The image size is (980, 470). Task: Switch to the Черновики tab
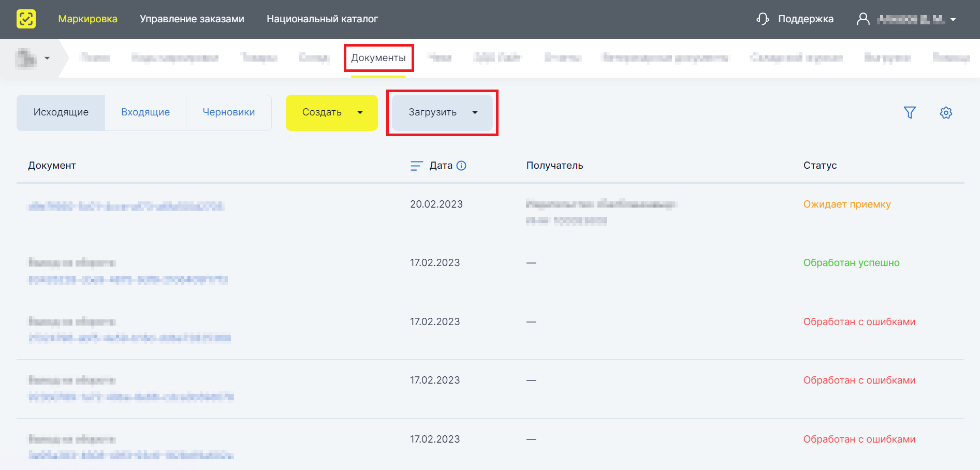pos(229,112)
